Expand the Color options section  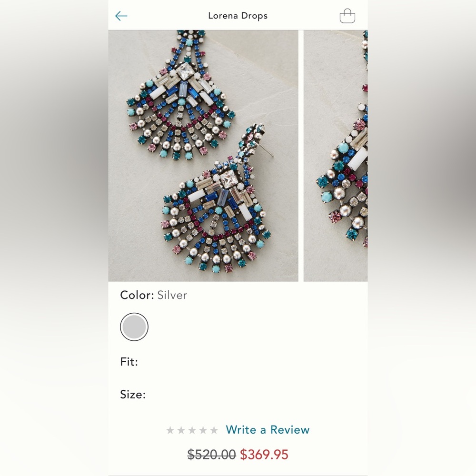[153, 295]
